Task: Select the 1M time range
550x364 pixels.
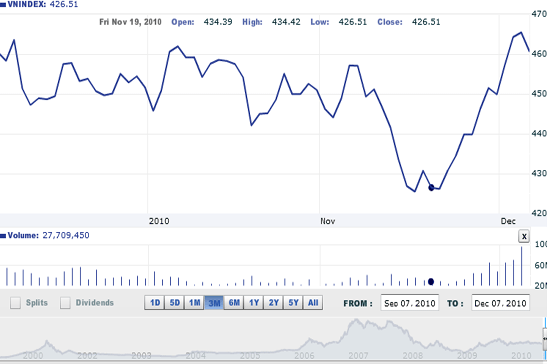Action: tap(194, 303)
